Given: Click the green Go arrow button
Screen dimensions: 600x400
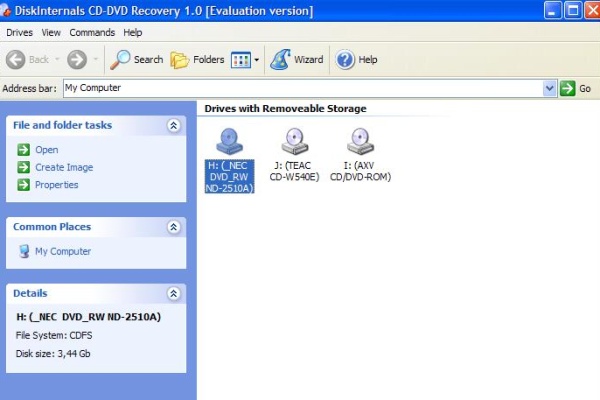Looking at the screenshot, I should point(567,88).
